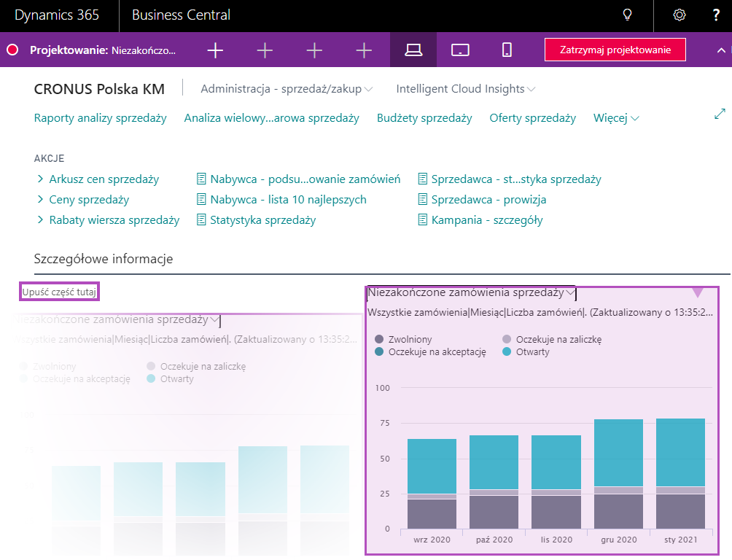Open the settings gear menu
Viewport: 732px width, 560px height.
pyautogui.click(x=680, y=15)
